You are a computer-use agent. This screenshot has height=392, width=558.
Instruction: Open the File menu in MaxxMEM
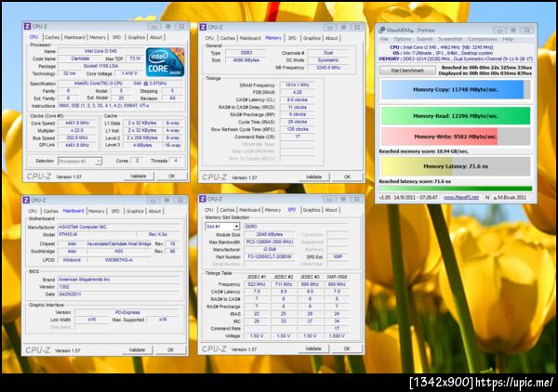point(384,39)
